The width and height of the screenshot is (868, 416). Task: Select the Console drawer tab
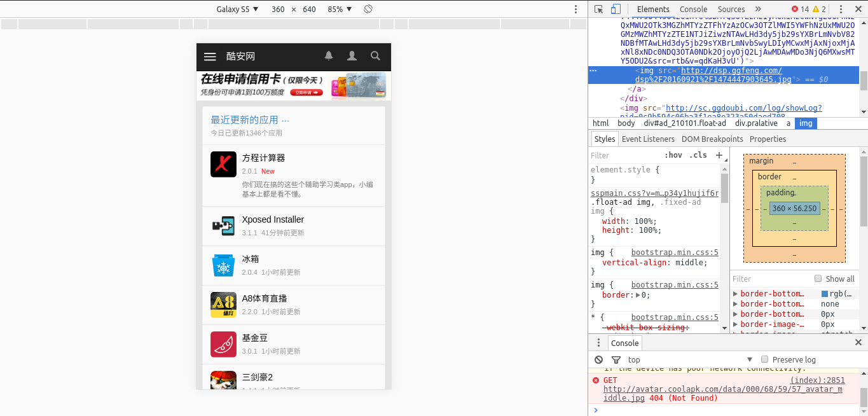pyautogui.click(x=624, y=343)
